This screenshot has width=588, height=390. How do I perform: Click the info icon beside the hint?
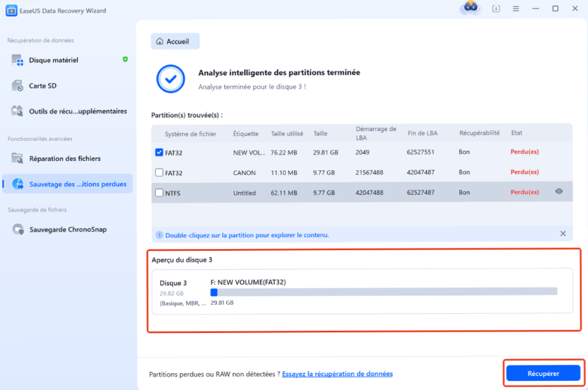159,235
